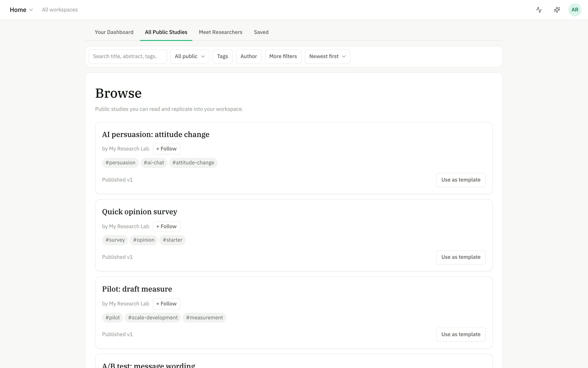Expand the Home workspace dropdown
588x368 pixels.
(x=21, y=10)
